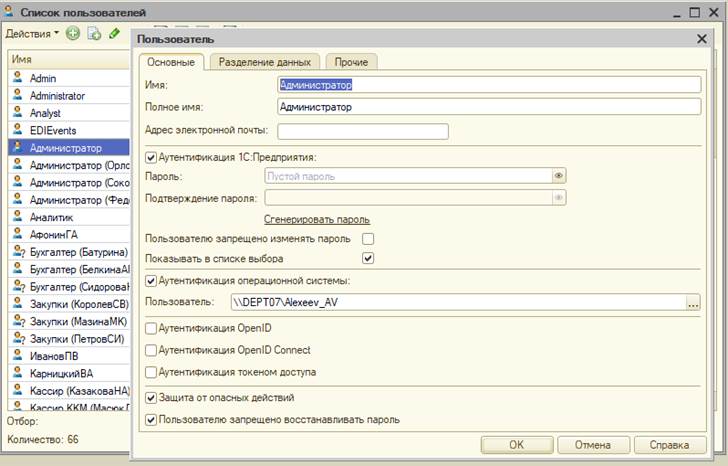Click the Edit pencil toolbar icon
The width and height of the screenshot is (728, 466).
[115, 34]
